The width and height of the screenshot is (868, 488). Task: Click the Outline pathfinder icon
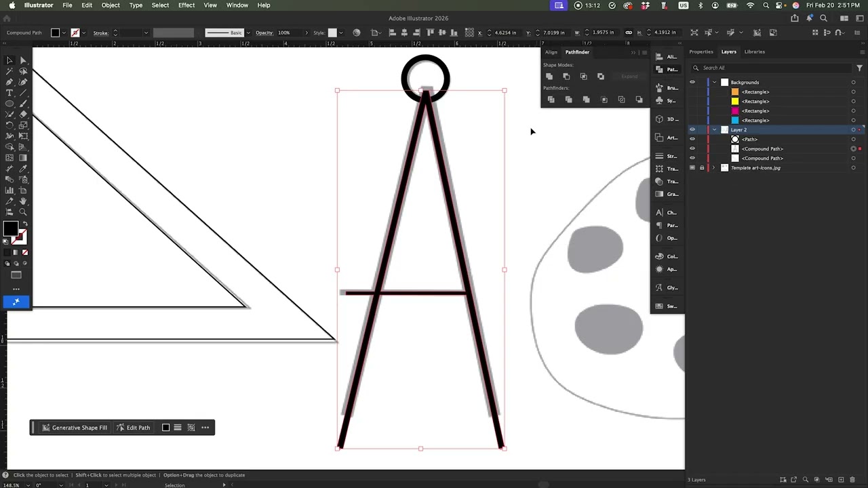621,100
